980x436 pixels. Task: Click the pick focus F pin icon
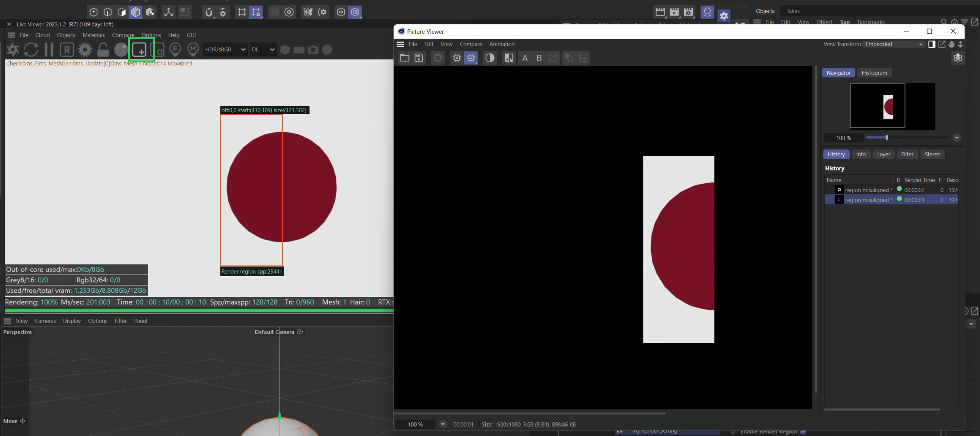175,49
